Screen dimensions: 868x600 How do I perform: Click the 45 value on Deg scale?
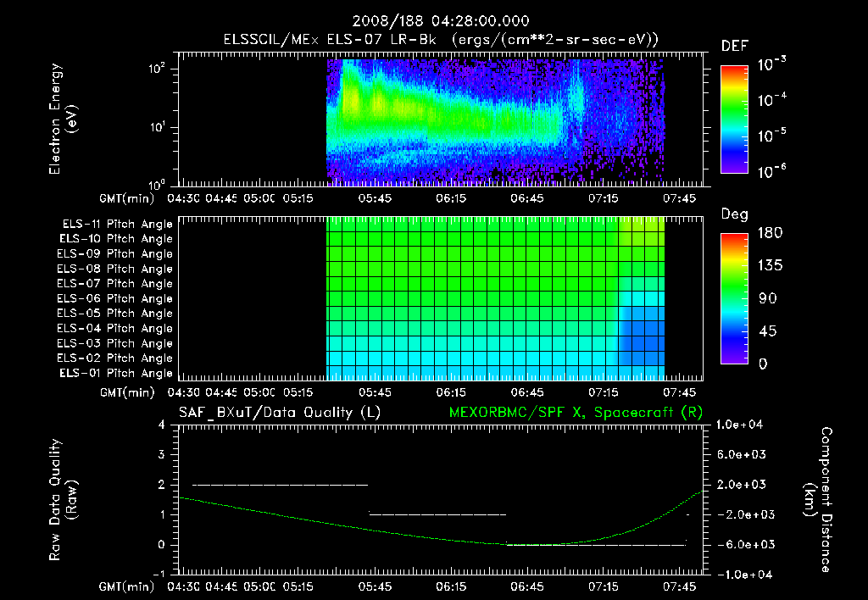(767, 331)
